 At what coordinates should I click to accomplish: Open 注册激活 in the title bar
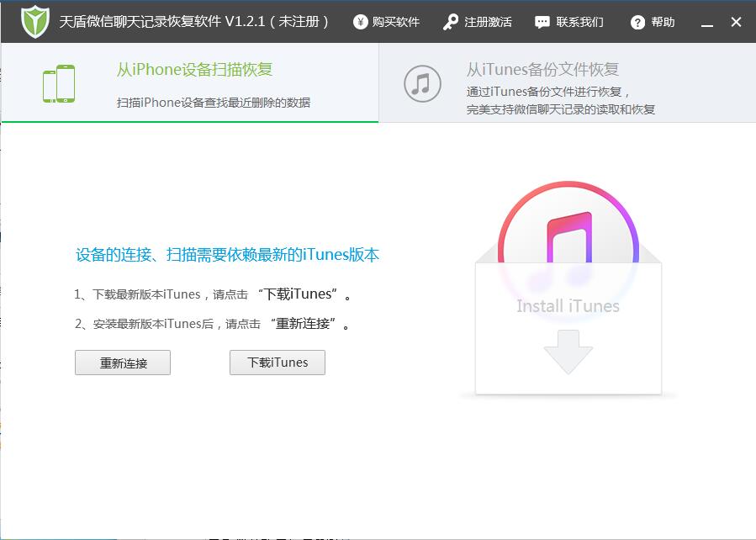488,22
